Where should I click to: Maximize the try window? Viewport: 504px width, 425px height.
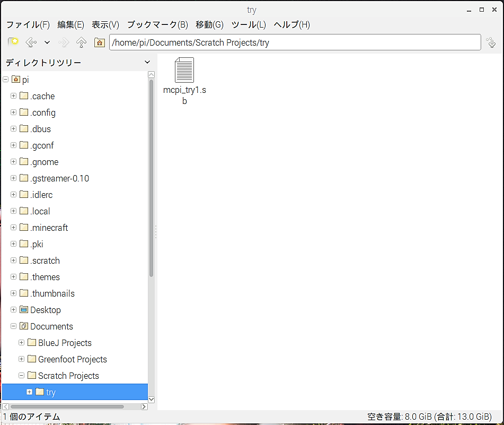[x=482, y=10]
